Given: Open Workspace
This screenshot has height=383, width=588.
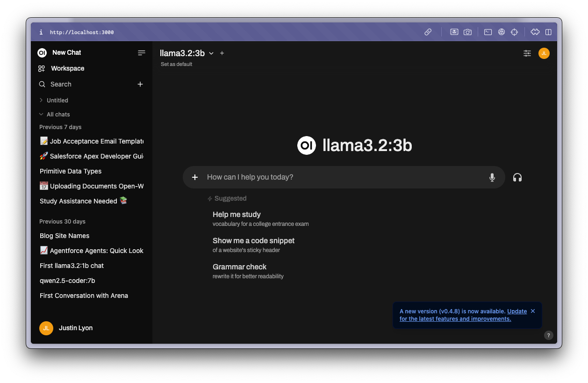Looking at the screenshot, I should 68,68.
